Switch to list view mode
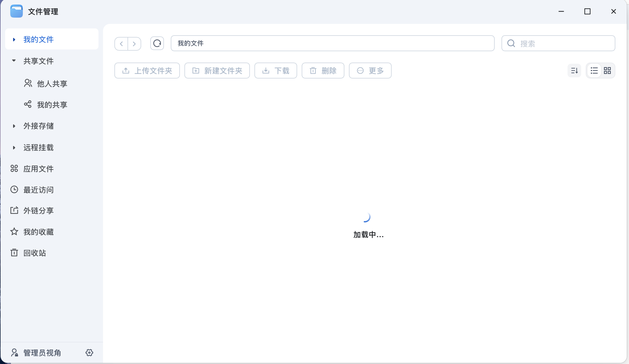This screenshot has width=629, height=364. [594, 71]
